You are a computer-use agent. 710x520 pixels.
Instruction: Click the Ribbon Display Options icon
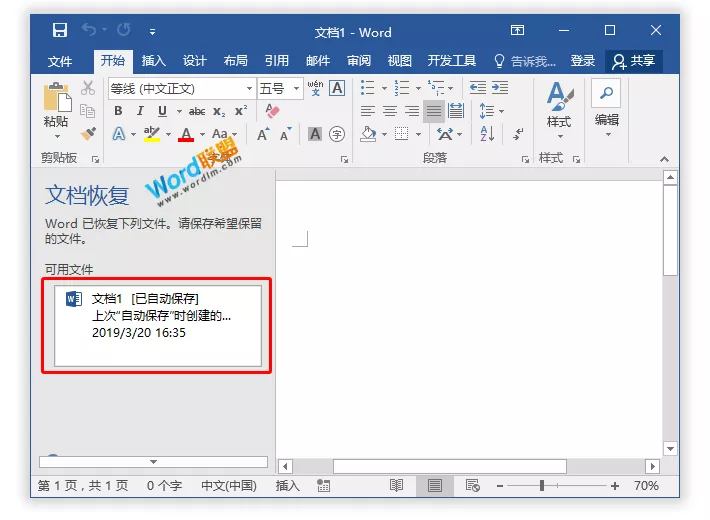[x=517, y=30]
